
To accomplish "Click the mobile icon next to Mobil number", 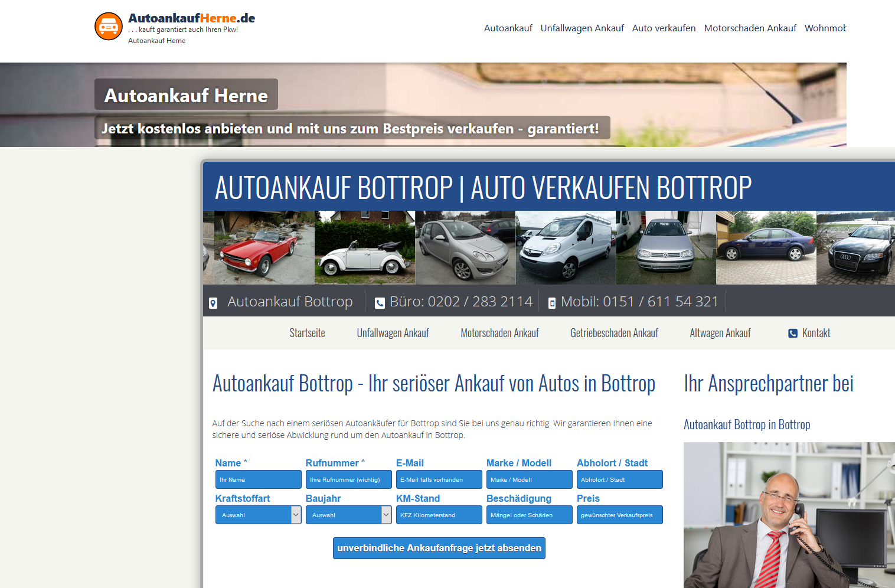I will [x=552, y=303].
